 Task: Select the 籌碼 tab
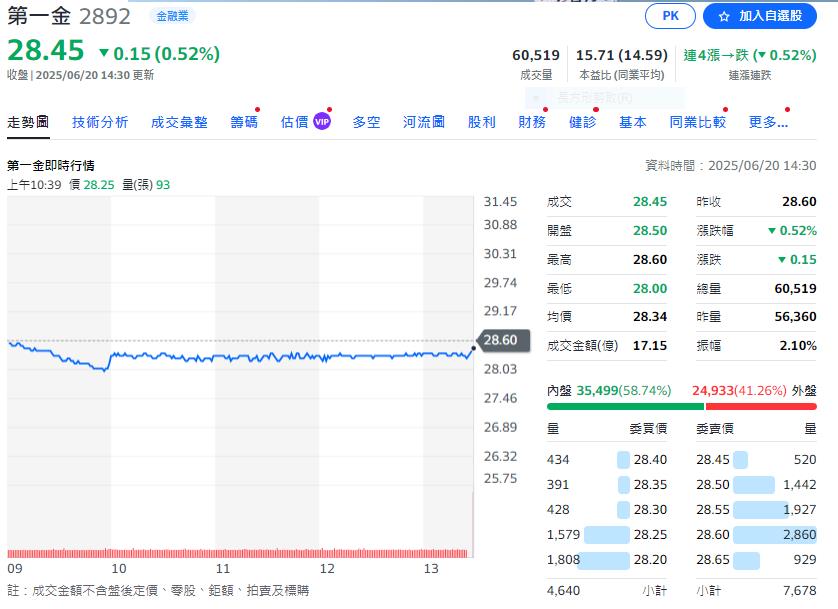coord(244,122)
